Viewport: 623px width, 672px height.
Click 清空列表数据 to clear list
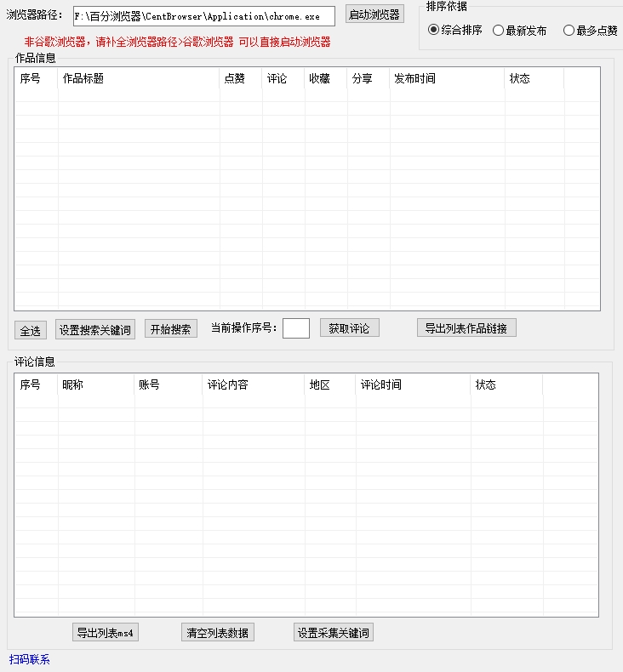pyautogui.click(x=218, y=633)
